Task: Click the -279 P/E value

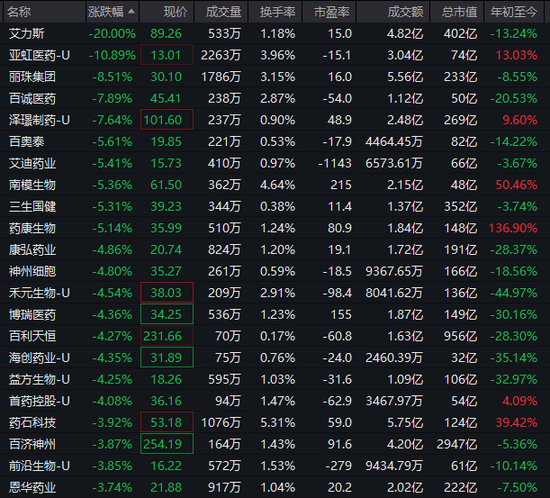Action: tap(338, 466)
